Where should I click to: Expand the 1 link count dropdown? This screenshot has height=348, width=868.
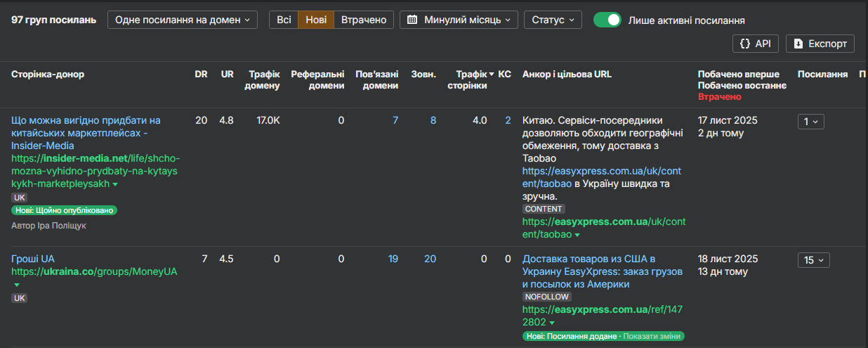[810, 122]
